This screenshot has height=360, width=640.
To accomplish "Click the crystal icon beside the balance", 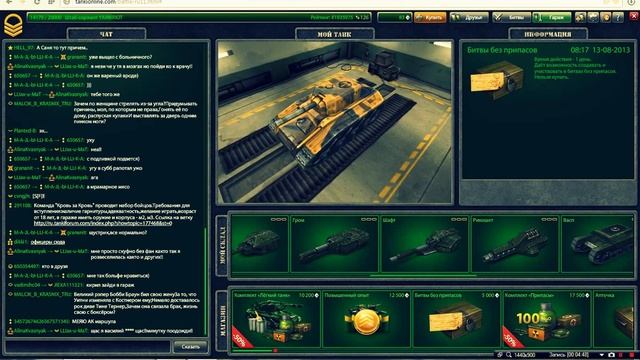I will pos(407,18).
